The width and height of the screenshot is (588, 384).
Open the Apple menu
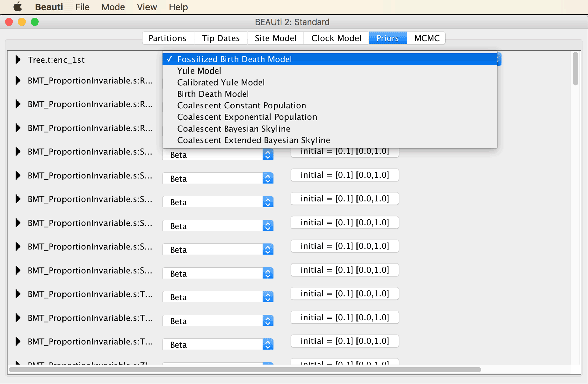coord(18,7)
